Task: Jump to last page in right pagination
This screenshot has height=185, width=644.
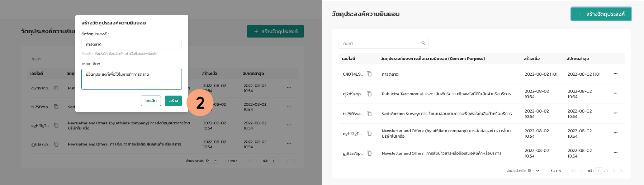Action: [x=621, y=171]
